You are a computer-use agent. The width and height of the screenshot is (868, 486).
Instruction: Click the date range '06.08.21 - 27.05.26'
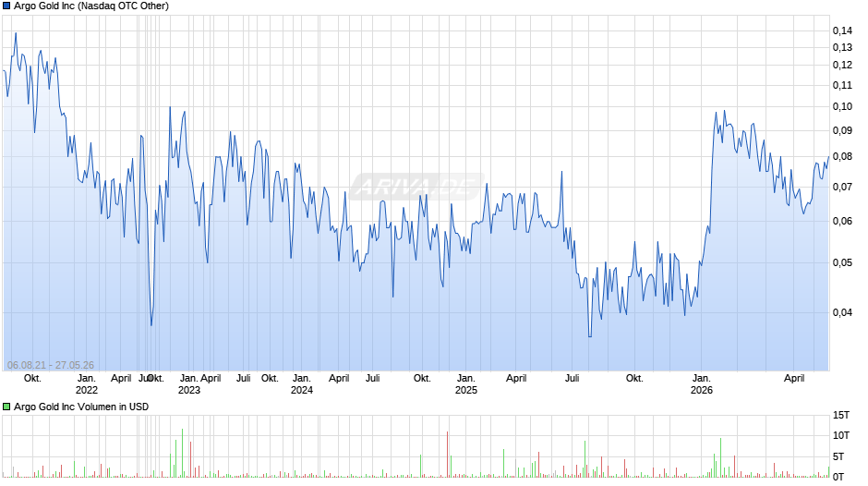[x=51, y=365]
